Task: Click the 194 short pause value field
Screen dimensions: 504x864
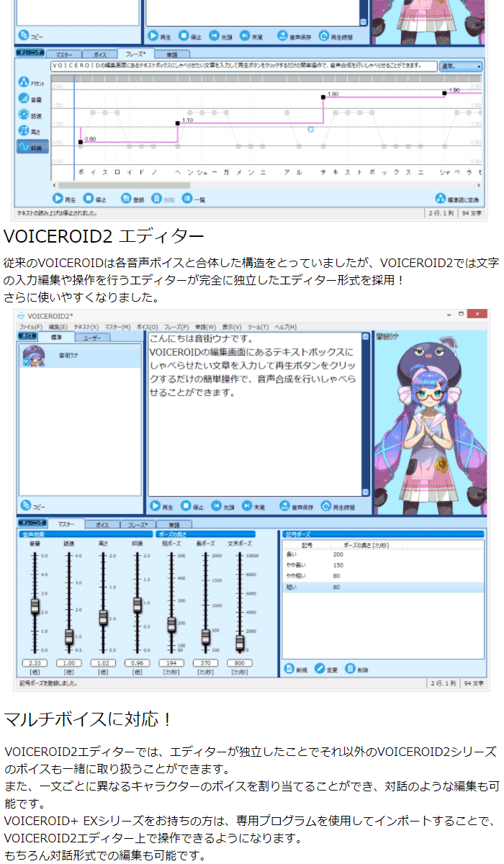Action: 171,663
